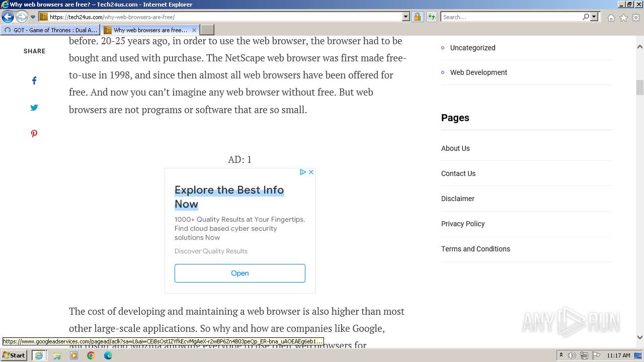Screen dimensions: 644x362
Task: Open the Explore the Best Info Now ad title
Action: point(229,197)
